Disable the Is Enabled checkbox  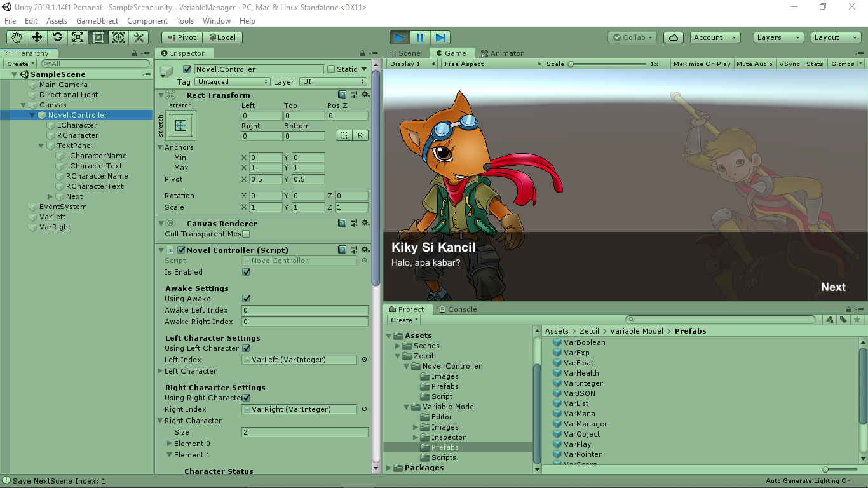(245, 272)
